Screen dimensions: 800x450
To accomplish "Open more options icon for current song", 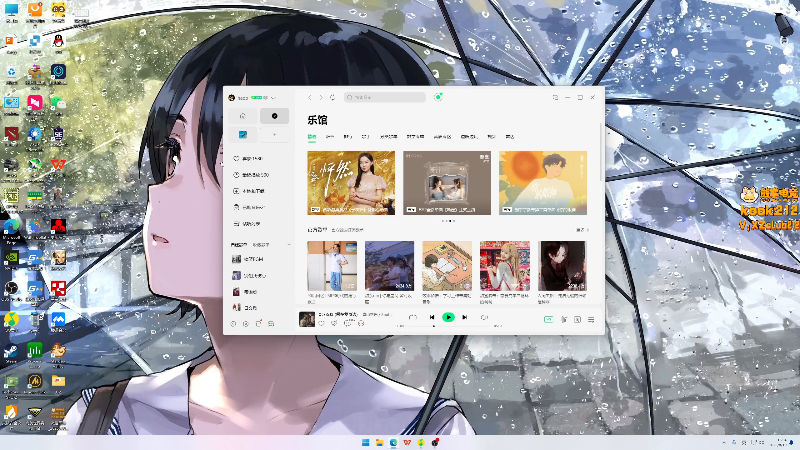I will point(361,323).
